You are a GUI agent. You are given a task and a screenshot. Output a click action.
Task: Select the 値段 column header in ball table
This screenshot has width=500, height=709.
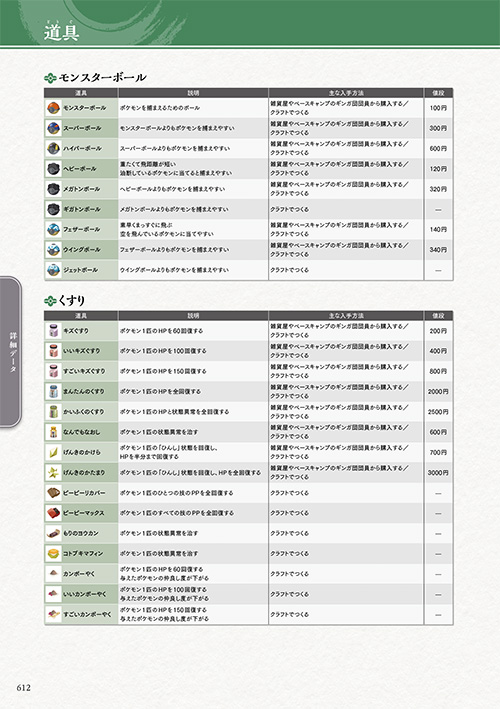coord(438,93)
